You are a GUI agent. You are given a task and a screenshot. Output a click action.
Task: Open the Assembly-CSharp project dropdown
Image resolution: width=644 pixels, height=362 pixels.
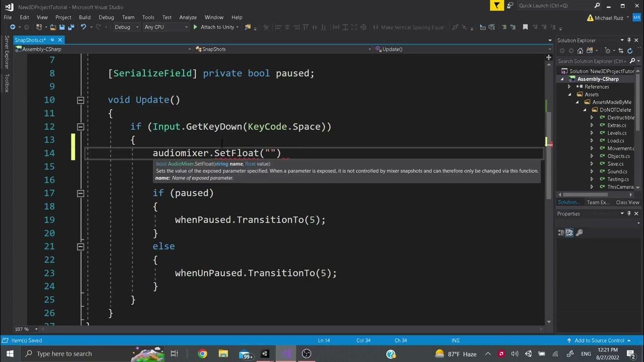coord(103,49)
